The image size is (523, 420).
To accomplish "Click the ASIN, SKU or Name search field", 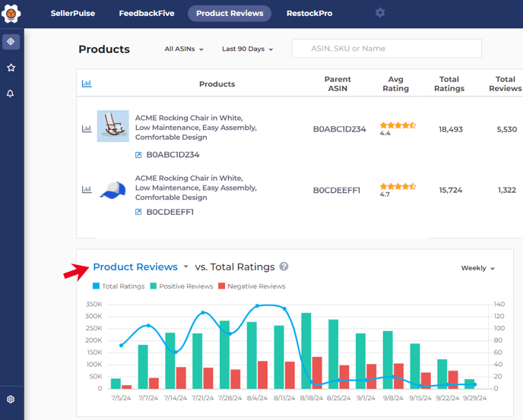I will coord(387,49).
